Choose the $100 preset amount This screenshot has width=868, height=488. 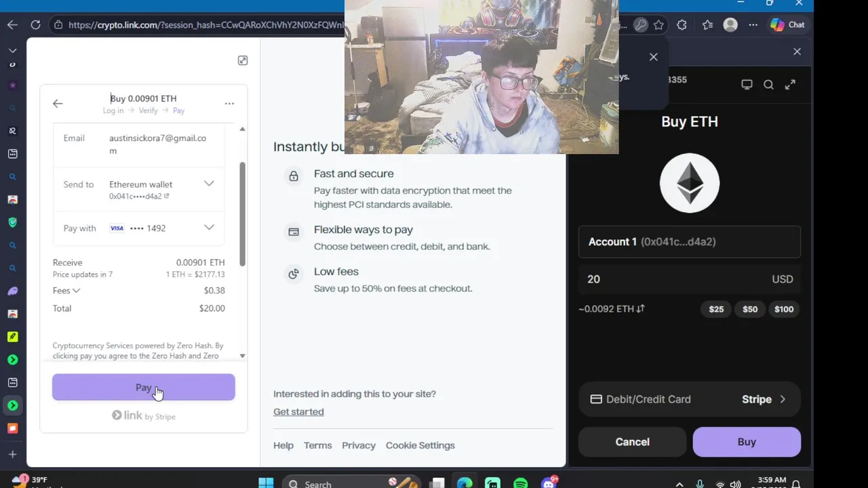pyautogui.click(x=784, y=309)
